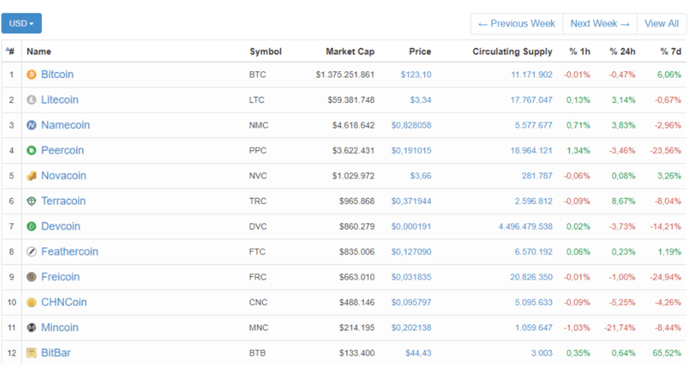The height and width of the screenshot is (365, 696).
Task: Click the Bitcoin coin icon
Action: pos(31,75)
